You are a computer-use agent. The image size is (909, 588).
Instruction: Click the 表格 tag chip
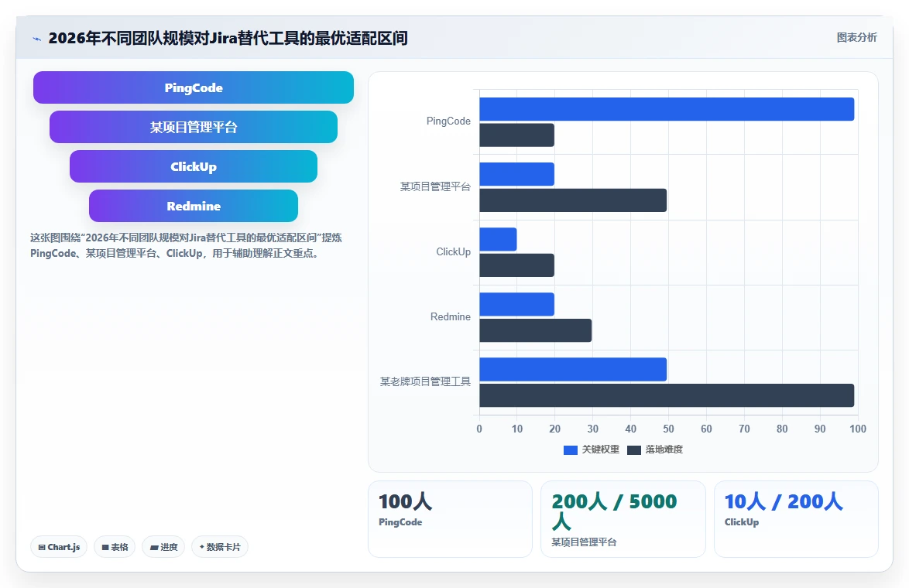(115, 547)
